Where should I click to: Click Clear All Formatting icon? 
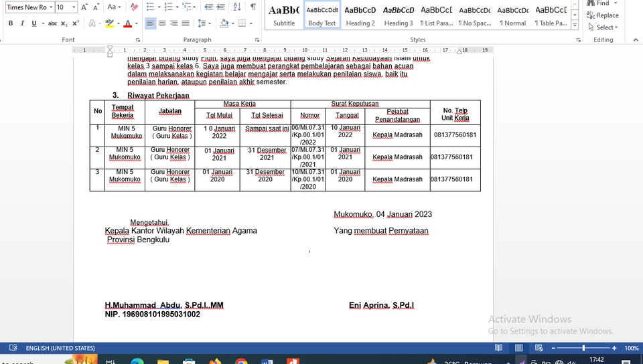pos(134,7)
